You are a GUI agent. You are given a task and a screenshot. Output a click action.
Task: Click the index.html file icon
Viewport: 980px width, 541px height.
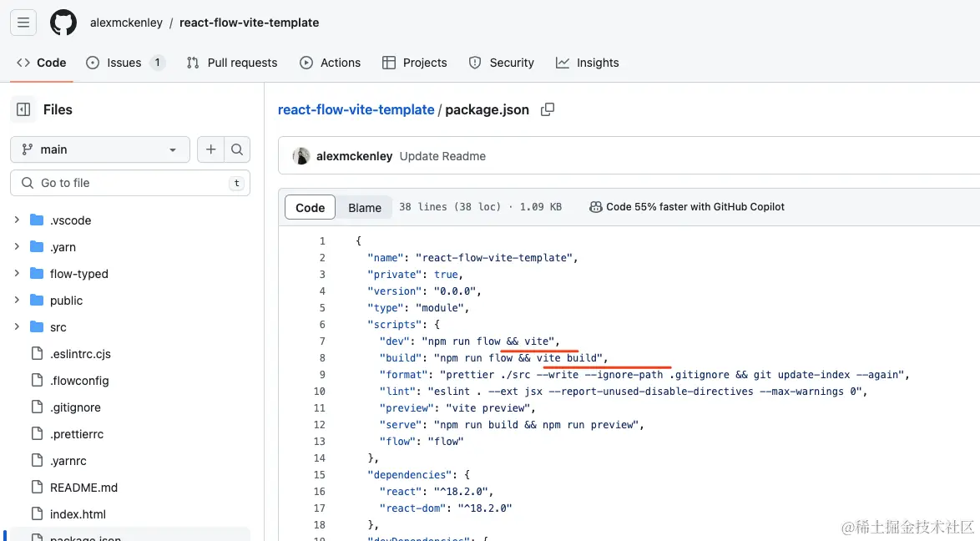tap(37, 513)
